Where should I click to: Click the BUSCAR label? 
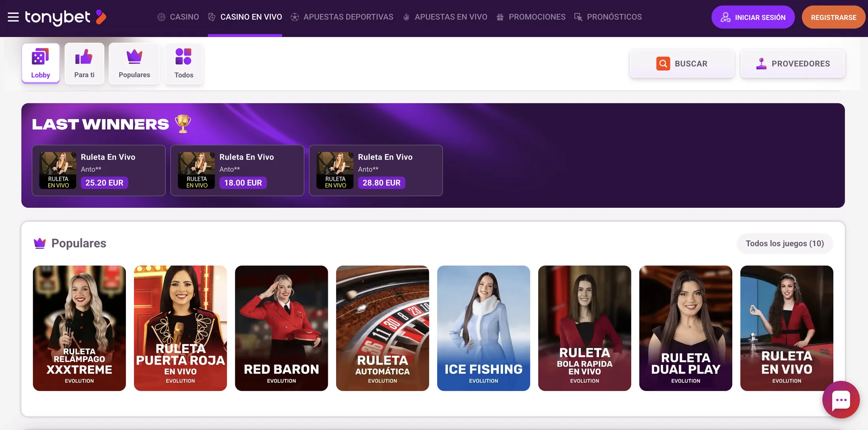[x=691, y=64]
